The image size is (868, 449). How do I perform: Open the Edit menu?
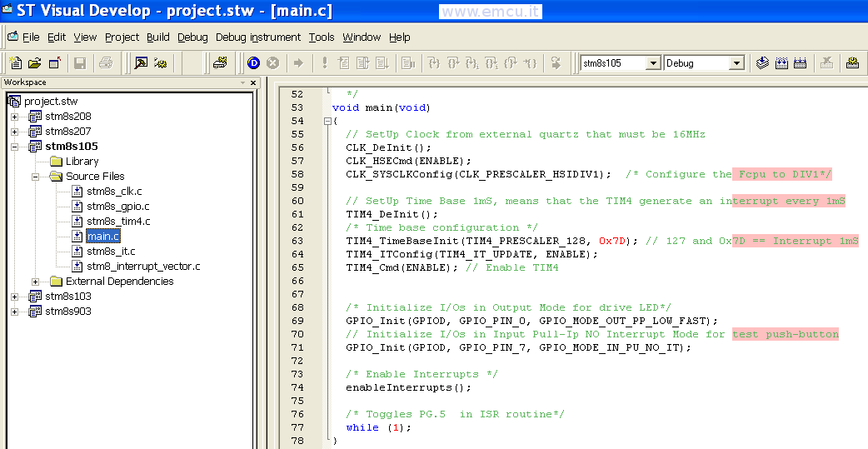pos(57,37)
